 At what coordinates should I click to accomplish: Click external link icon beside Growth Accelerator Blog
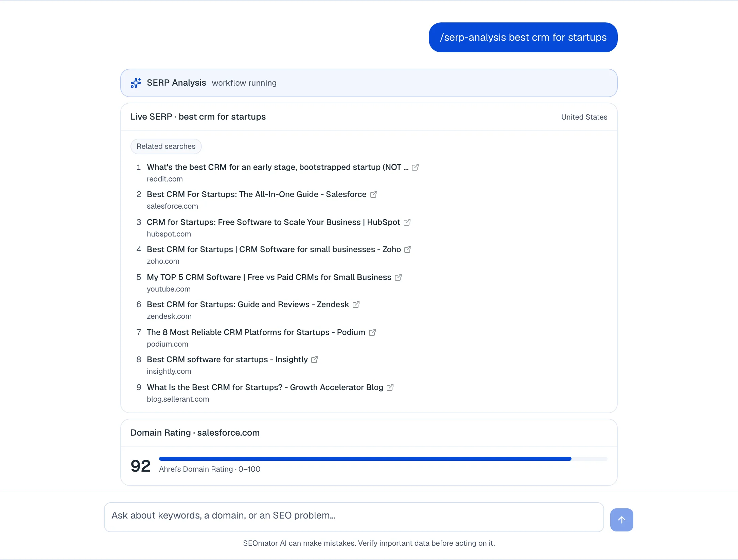(390, 387)
